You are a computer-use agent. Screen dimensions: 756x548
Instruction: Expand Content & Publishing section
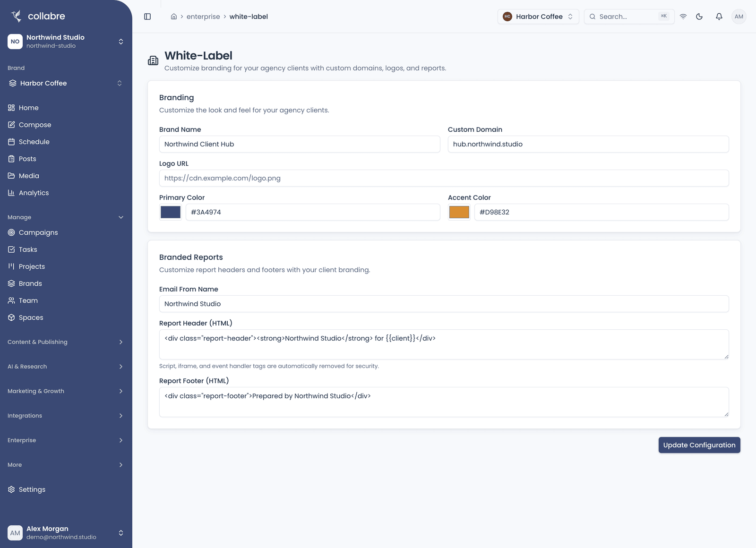[x=66, y=342]
